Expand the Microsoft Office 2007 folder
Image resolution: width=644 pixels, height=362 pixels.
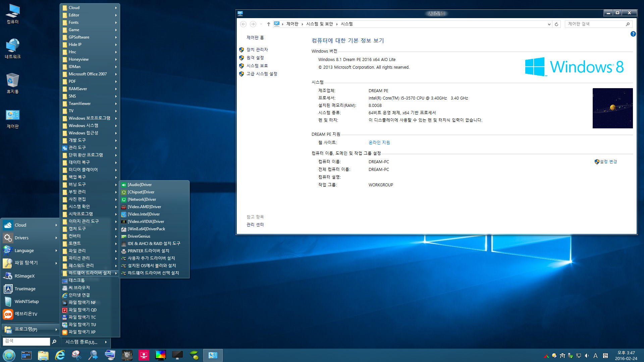90,74
